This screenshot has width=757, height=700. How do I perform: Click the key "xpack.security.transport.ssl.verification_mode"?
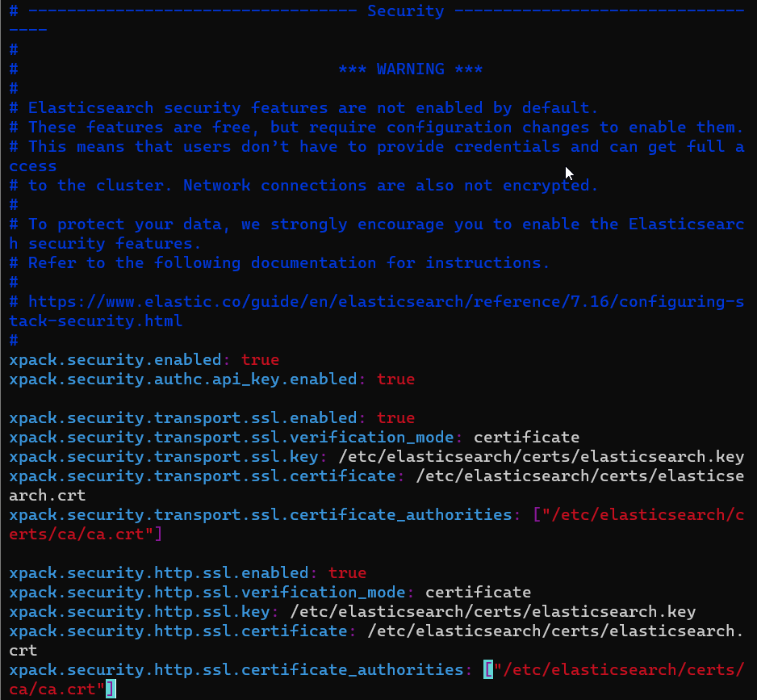pyautogui.click(x=232, y=438)
